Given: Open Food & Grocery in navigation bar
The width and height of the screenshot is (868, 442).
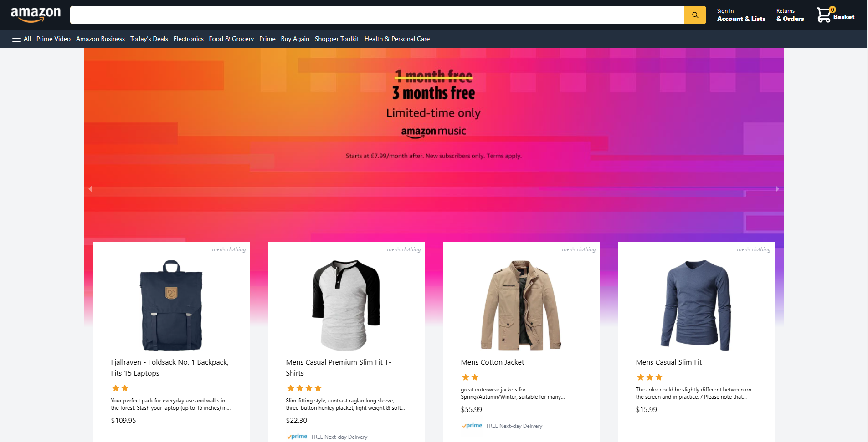Looking at the screenshot, I should tap(231, 39).
